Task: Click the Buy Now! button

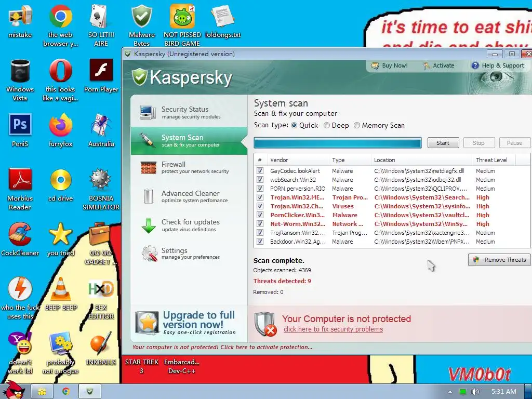Action: click(x=389, y=65)
